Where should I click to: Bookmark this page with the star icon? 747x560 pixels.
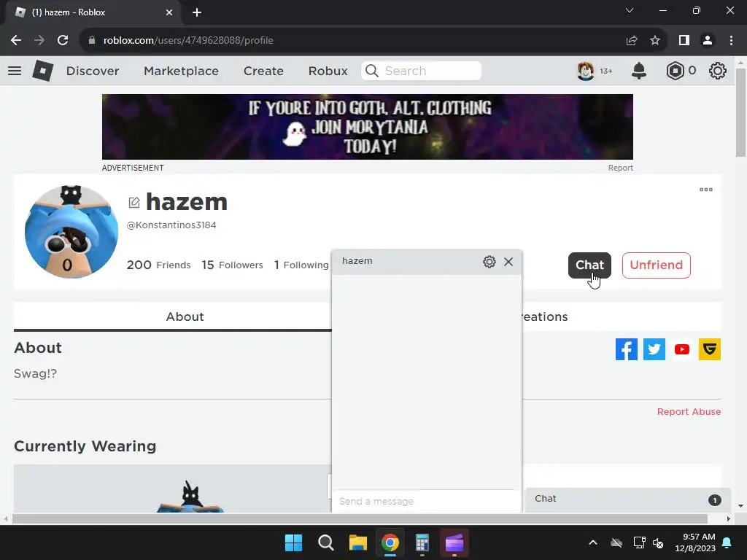click(655, 41)
